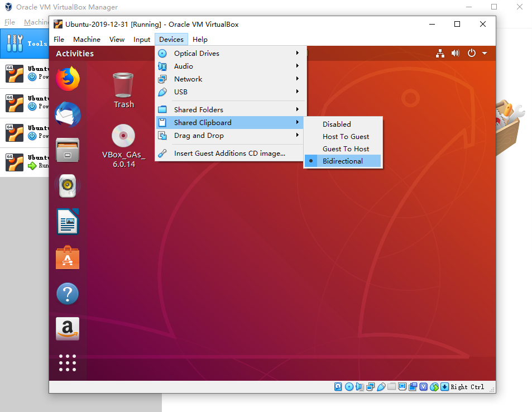Open the VM window File menu
Screen dimensions: 532x412
[59, 40]
